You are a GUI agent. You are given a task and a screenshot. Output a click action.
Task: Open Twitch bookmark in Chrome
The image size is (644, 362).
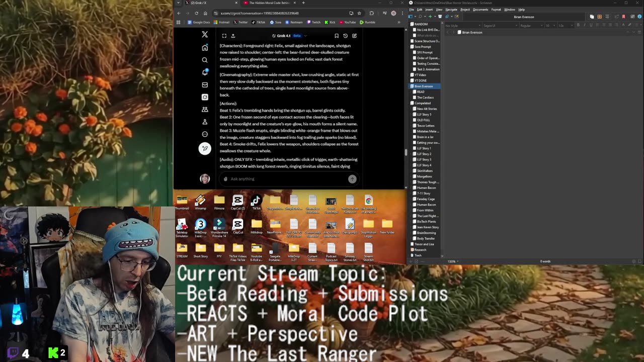coord(313,22)
